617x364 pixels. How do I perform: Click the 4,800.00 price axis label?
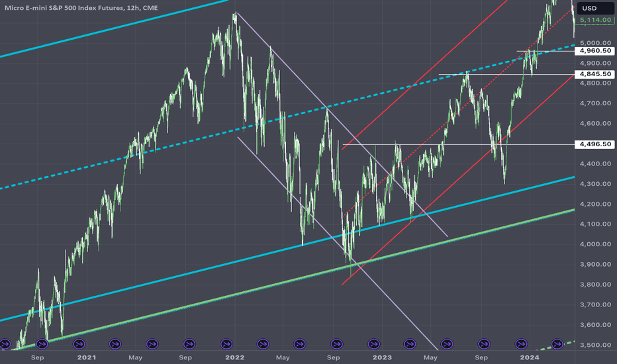pos(595,83)
